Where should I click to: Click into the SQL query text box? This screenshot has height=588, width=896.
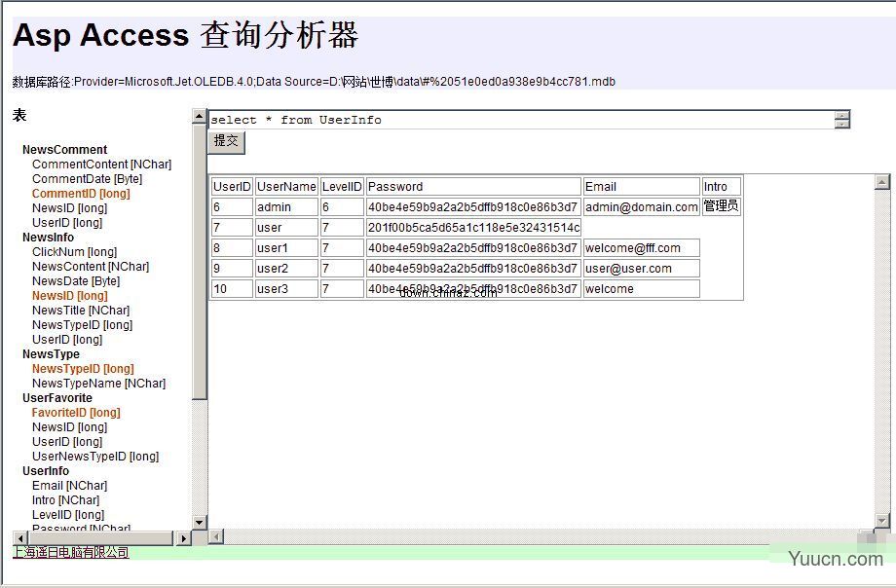pyautogui.click(x=521, y=120)
